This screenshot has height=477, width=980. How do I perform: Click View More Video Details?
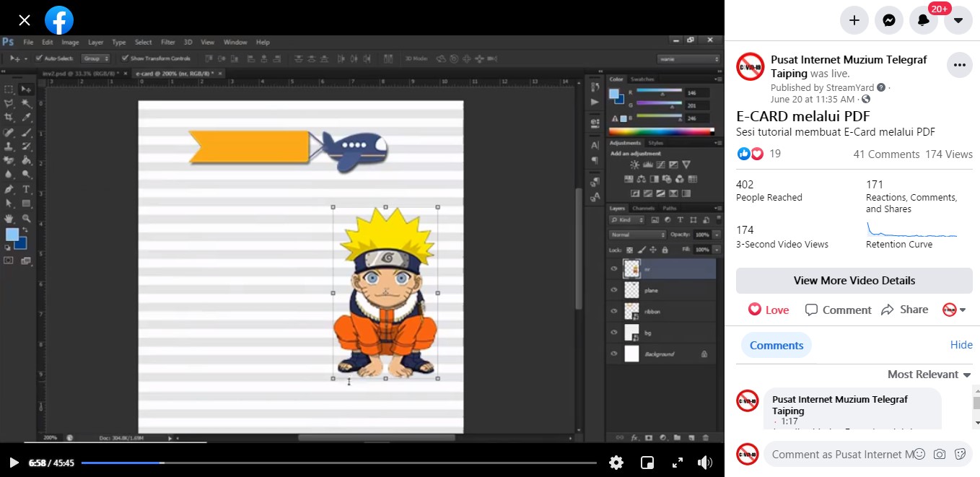point(854,281)
